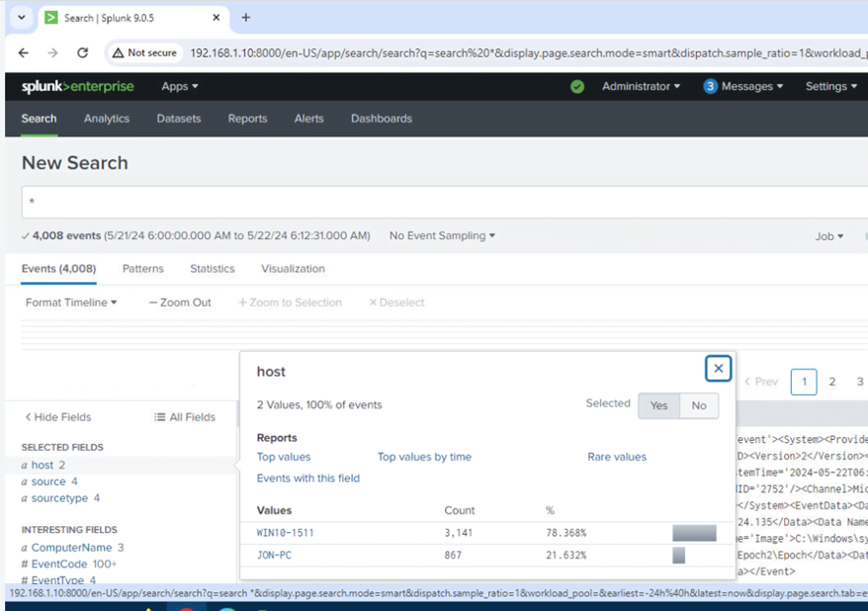Open a new browser tab

[x=246, y=18]
